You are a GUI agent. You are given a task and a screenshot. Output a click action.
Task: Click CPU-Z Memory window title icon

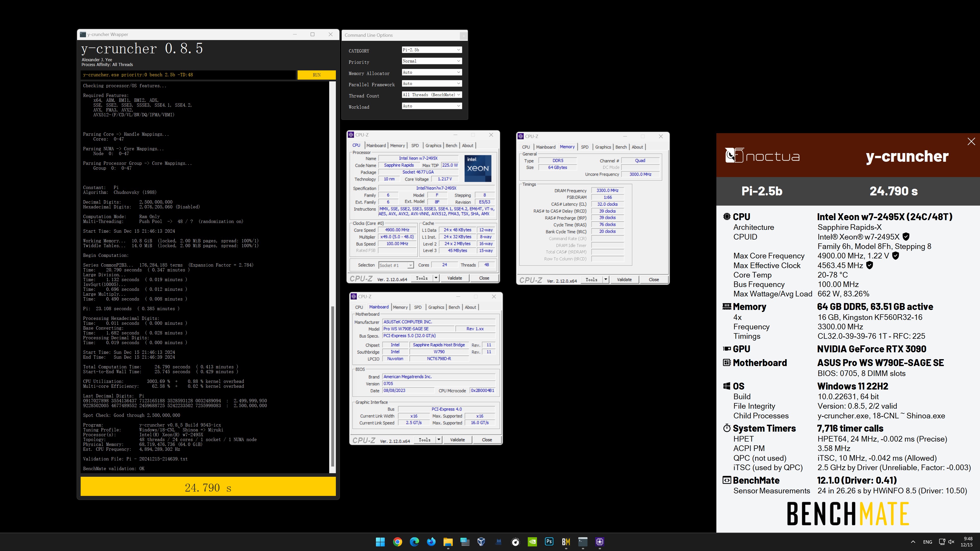coord(521,136)
